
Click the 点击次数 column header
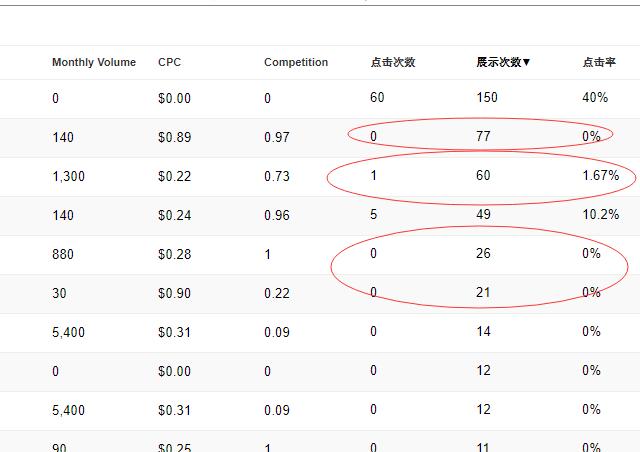pos(393,62)
